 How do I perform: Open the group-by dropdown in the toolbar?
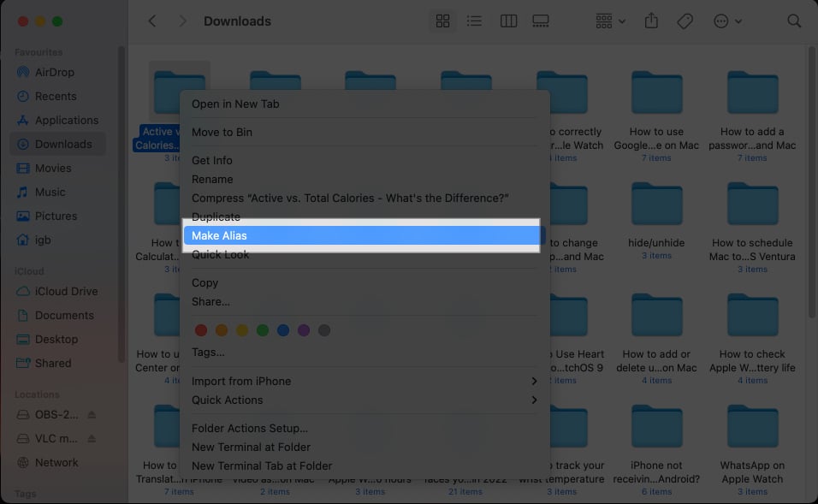pos(609,21)
